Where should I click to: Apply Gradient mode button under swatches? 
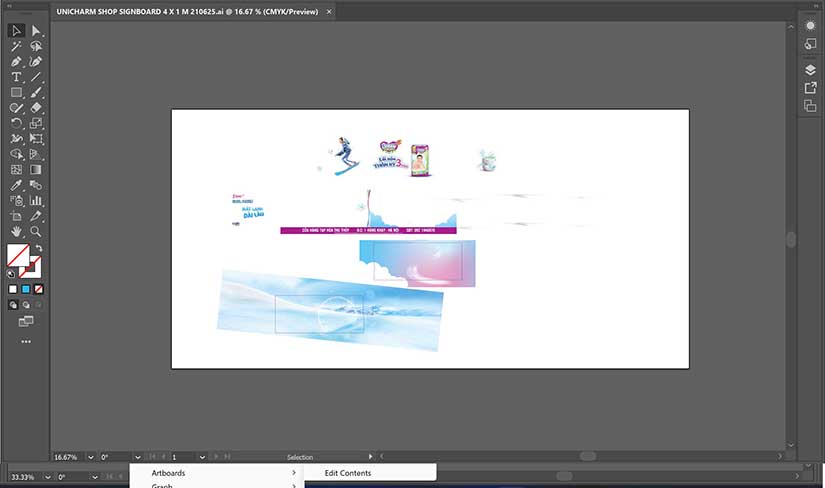[26, 289]
